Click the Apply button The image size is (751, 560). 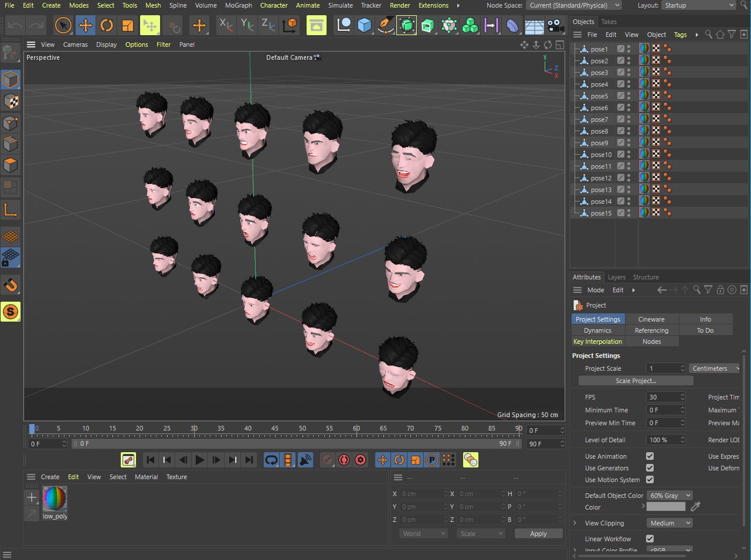(538, 534)
